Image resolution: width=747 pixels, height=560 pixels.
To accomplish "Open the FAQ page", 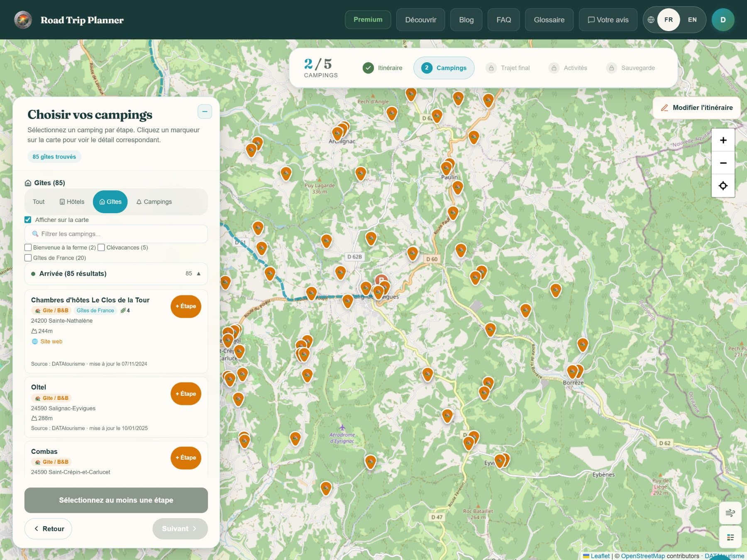I will 503,19.
